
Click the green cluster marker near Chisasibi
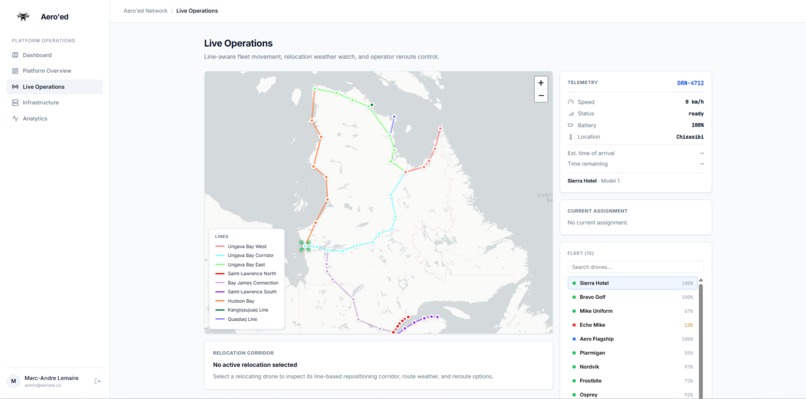tap(305, 246)
